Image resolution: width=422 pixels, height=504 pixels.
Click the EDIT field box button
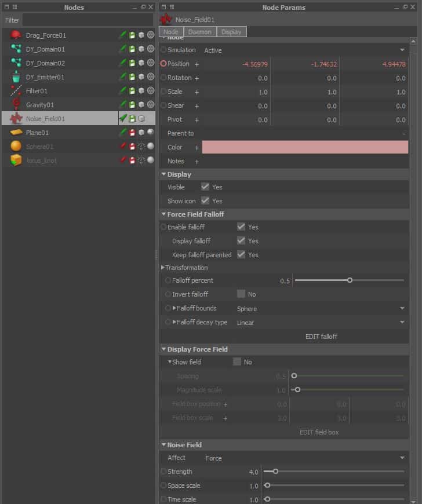pyautogui.click(x=318, y=432)
